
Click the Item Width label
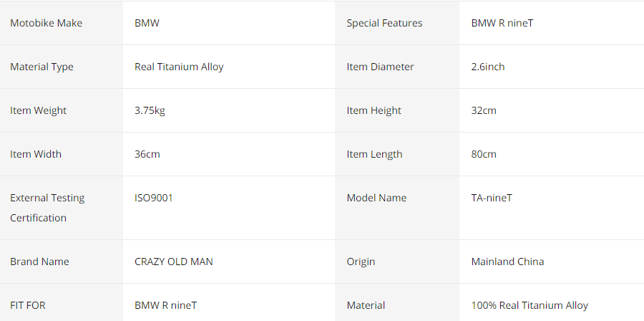pos(36,154)
